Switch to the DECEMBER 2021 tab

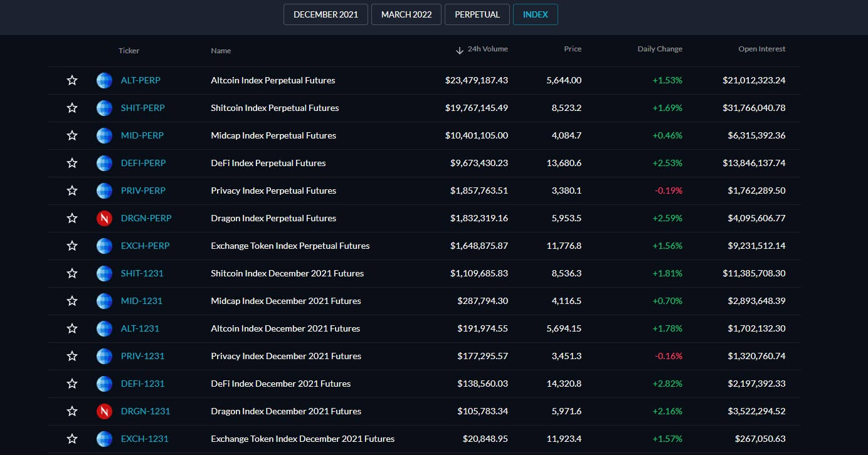325,14
